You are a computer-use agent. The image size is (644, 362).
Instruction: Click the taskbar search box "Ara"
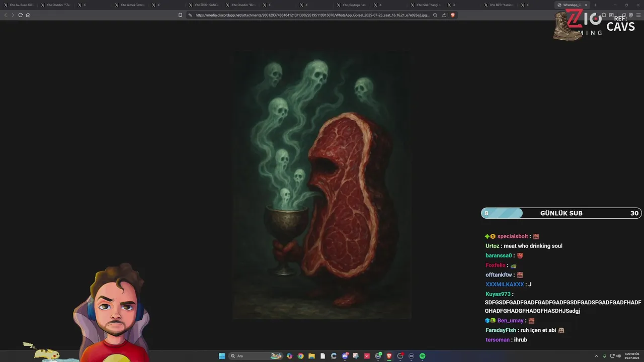coord(256,356)
